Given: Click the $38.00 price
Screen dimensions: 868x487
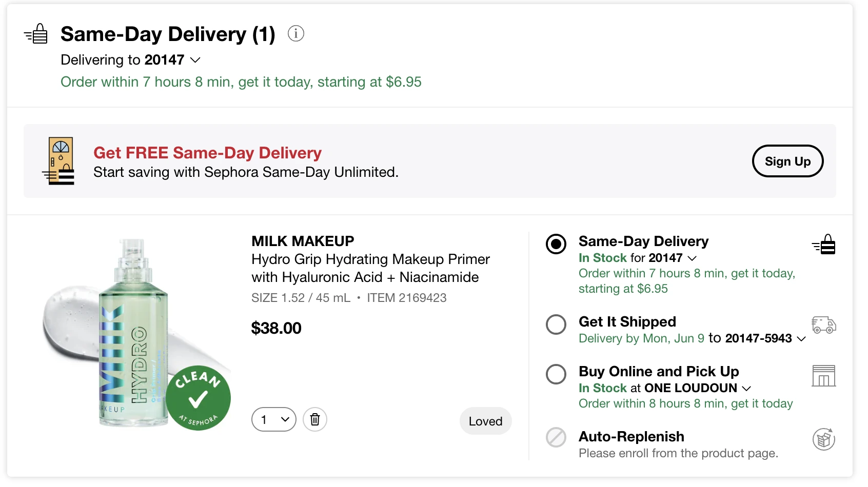Looking at the screenshot, I should [x=276, y=328].
